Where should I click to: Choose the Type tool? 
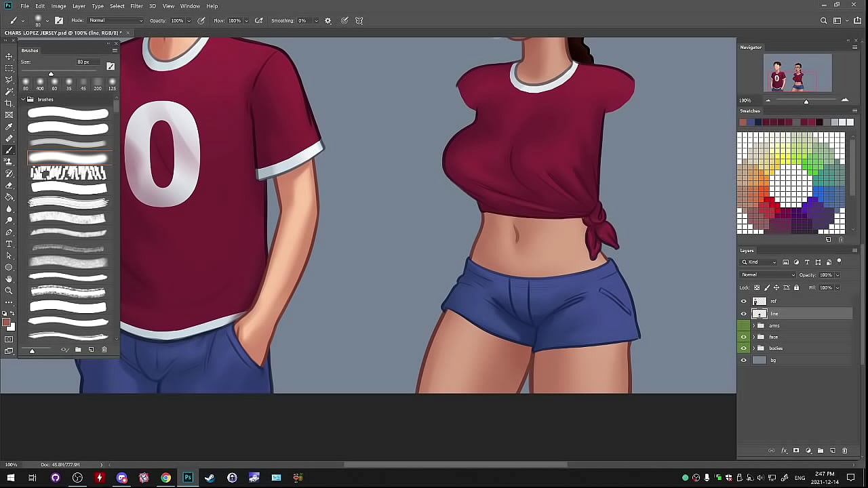[9, 244]
